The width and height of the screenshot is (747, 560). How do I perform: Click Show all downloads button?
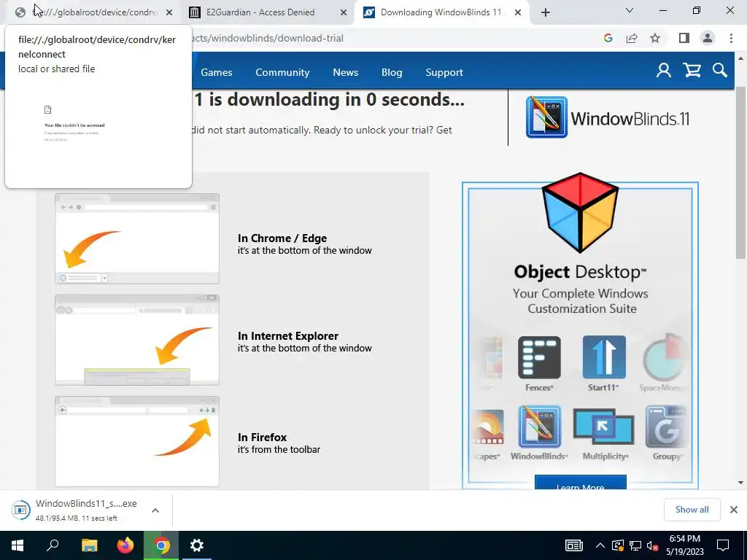click(x=692, y=510)
